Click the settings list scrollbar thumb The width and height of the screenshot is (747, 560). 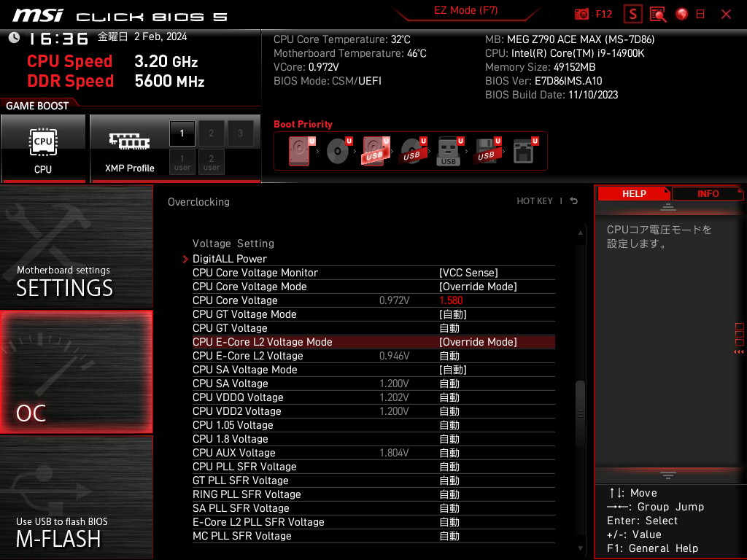580,413
